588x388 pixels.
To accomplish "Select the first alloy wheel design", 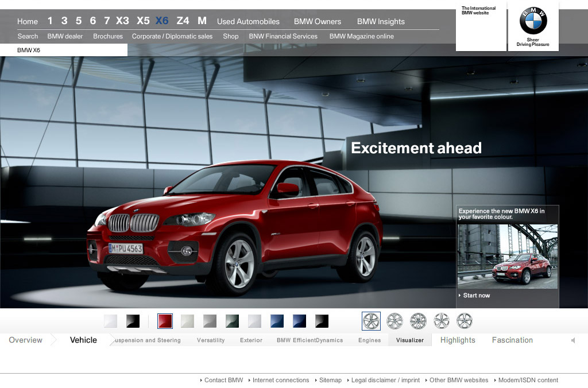I will [372, 321].
